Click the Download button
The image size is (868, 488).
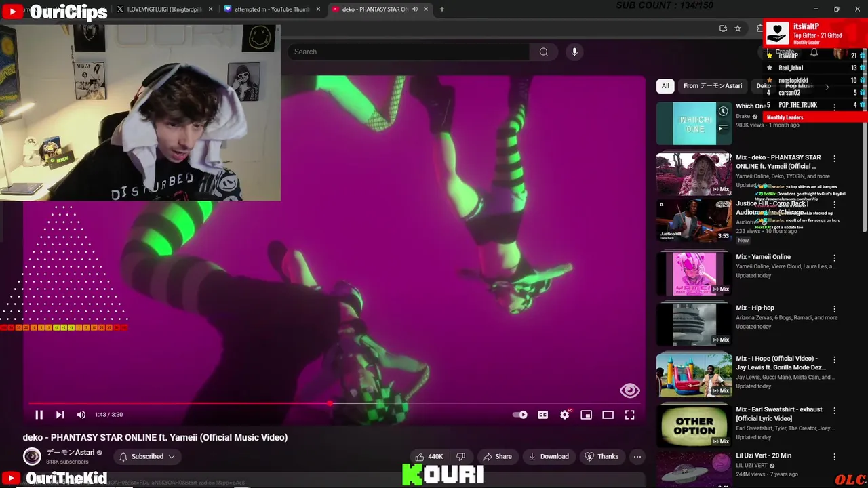point(549,457)
